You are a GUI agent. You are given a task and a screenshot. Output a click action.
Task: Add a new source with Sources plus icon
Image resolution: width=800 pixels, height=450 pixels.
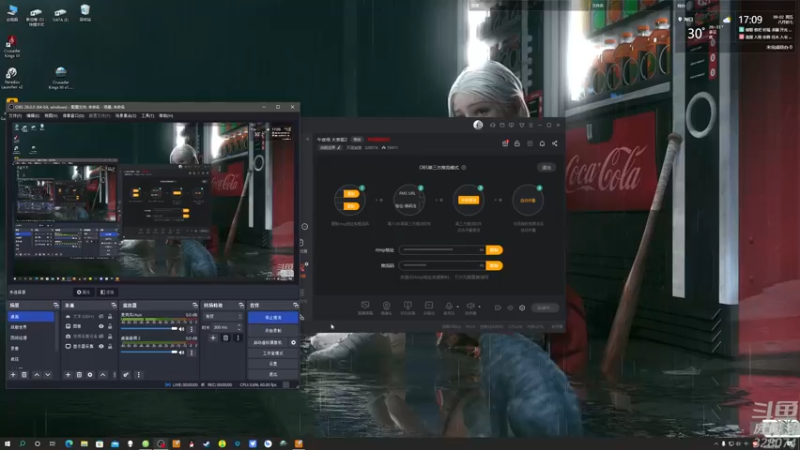[68, 374]
